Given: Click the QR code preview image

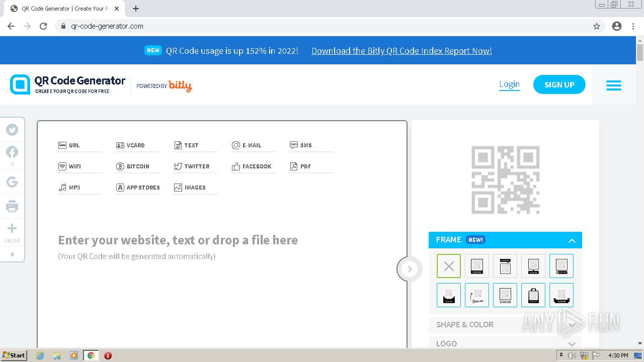Looking at the screenshot, I should [505, 179].
